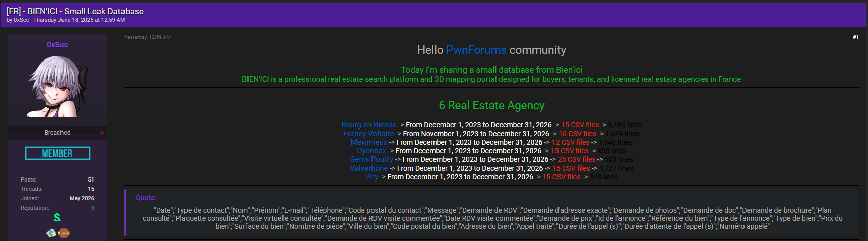The width and height of the screenshot is (868, 241).
Task: Open the Meximieux agency link
Action: [369, 142]
